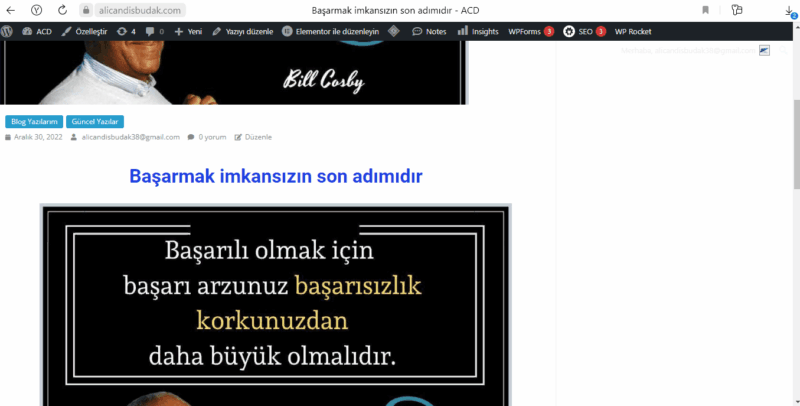Click the bookmark icon in the address bar
The image size is (800, 406).
(x=705, y=10)
